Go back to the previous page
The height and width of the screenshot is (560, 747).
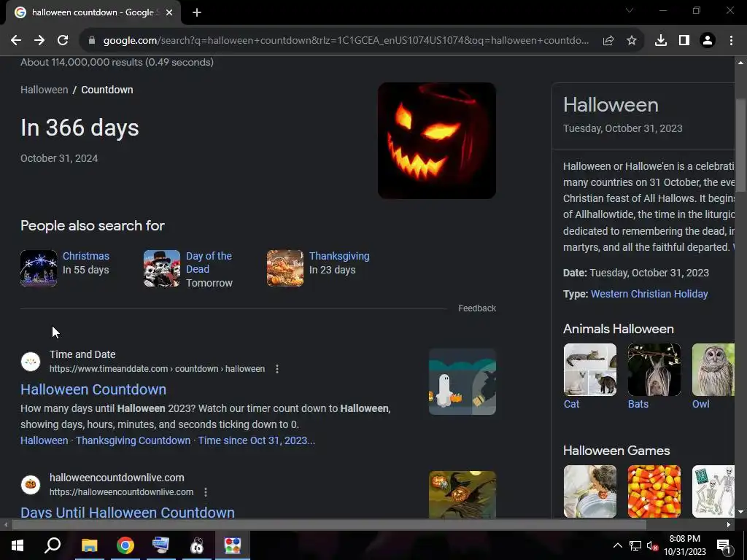(x=16, y=41)
